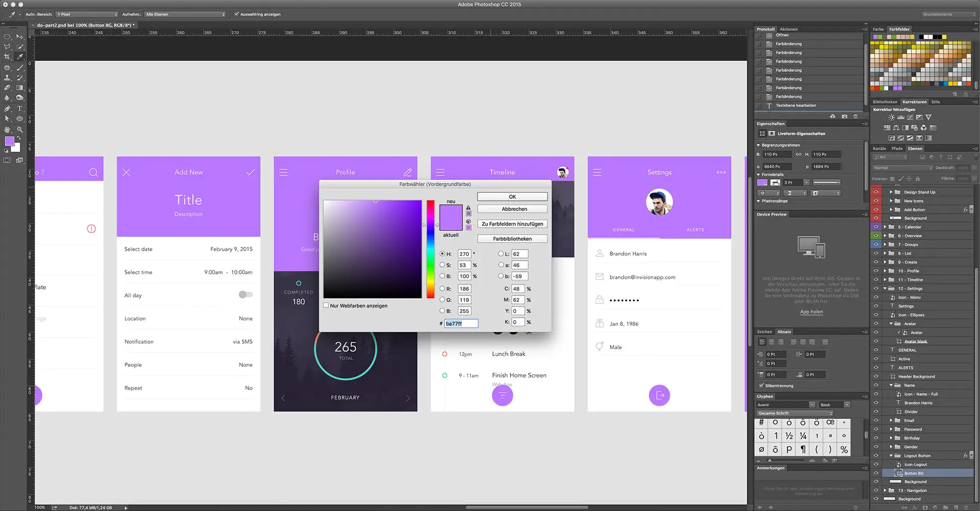Activate the Clone Stamp tool
The height and width of the screenshot is (511, 980).
(7, 78)
